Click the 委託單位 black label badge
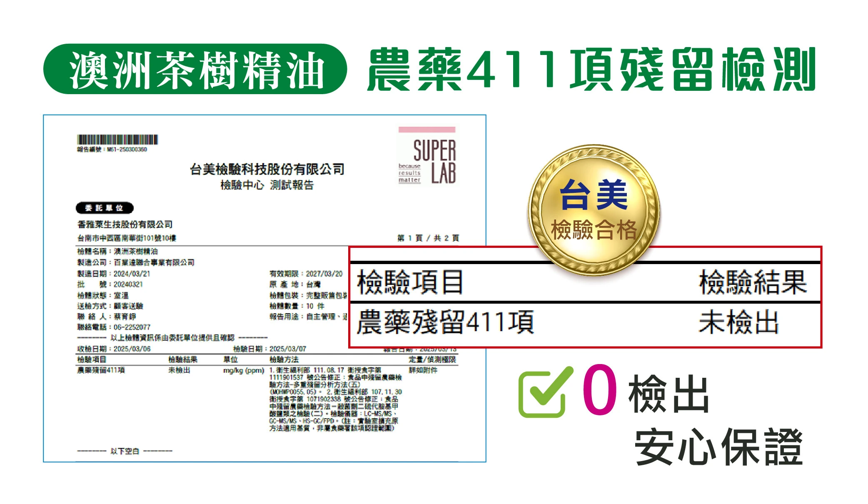The width and height of the screenshot is (868, 504). [105, 208]
